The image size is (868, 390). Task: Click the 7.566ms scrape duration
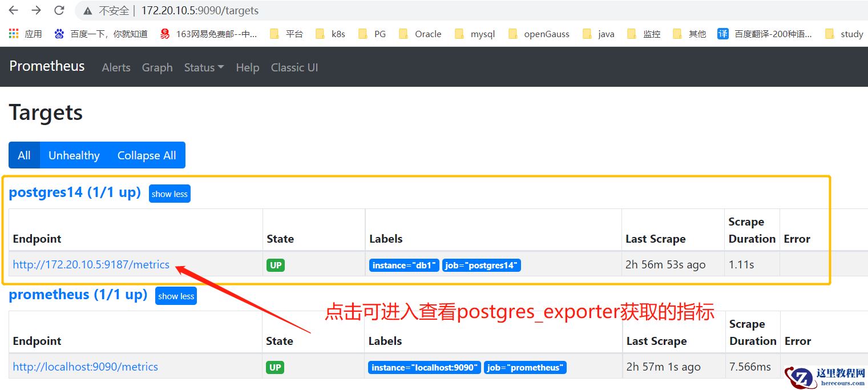pyautogui.click(x=750, y=367)
